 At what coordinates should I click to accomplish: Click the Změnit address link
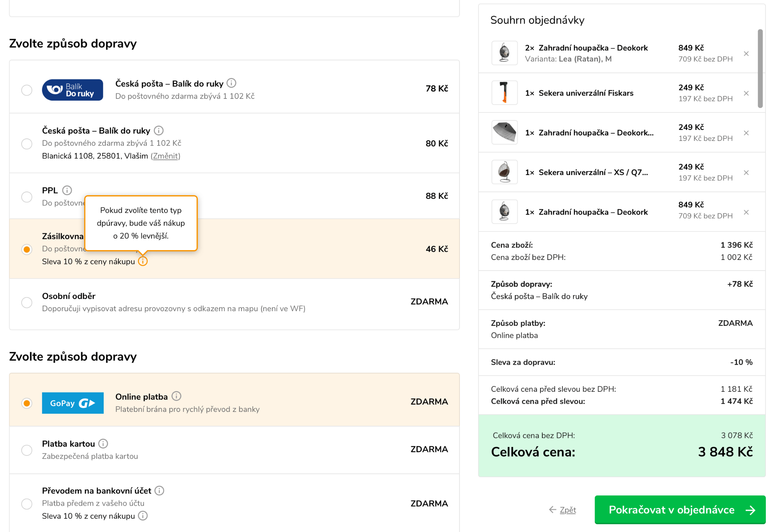tap(166, 156)
